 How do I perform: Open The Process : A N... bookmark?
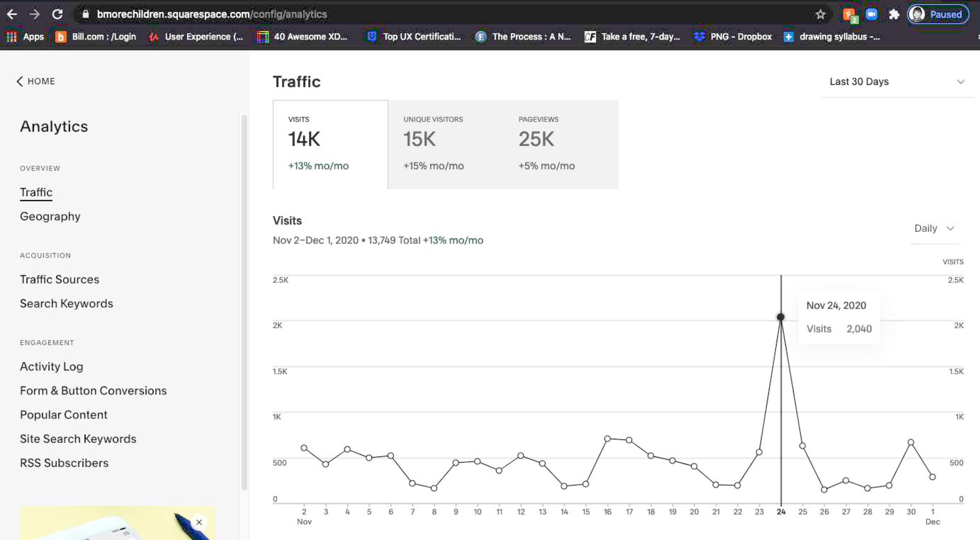(x=523, y=37)
